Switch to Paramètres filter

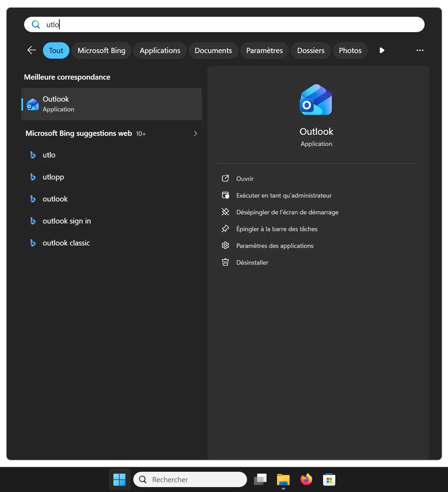coord(264,51)
